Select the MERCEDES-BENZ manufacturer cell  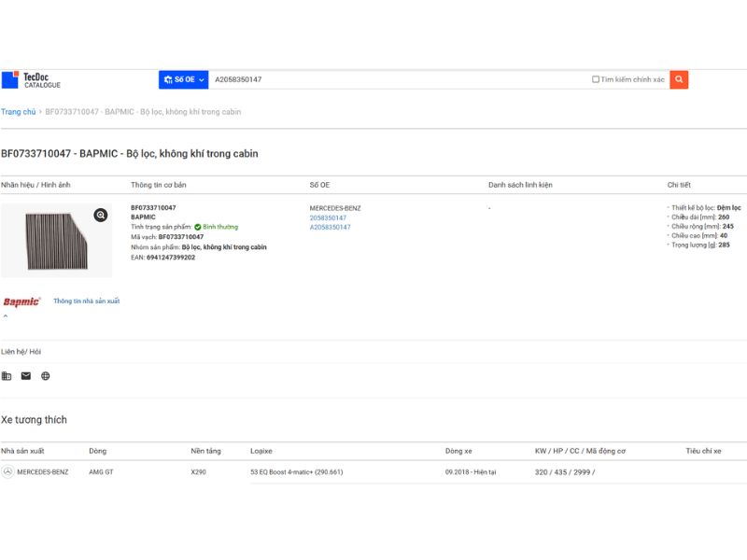coord(43,472)
